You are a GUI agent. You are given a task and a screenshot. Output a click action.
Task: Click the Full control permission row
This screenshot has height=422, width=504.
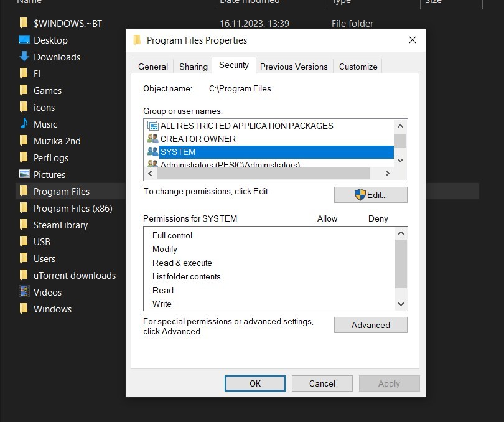[269, 235]
